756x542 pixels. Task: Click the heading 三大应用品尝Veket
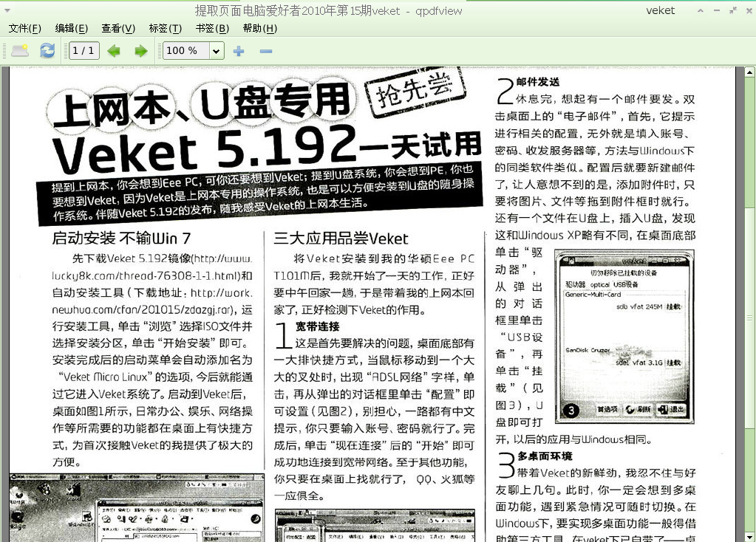(x=341, y=239)
